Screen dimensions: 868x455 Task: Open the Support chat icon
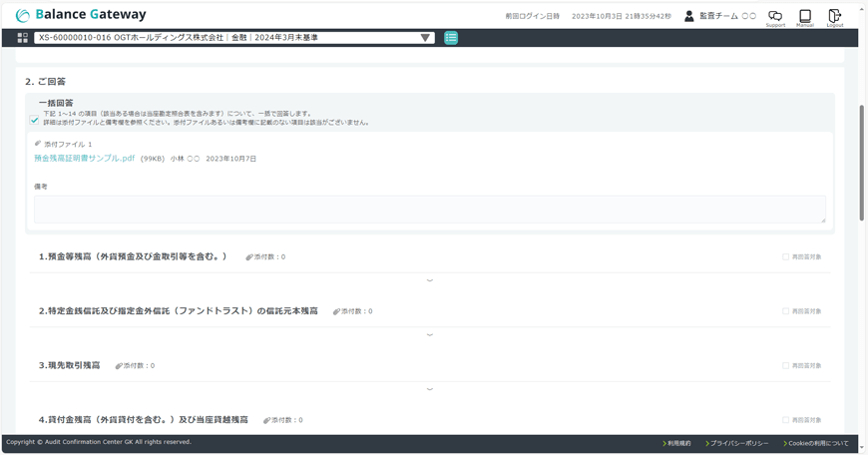coord(775,17)
